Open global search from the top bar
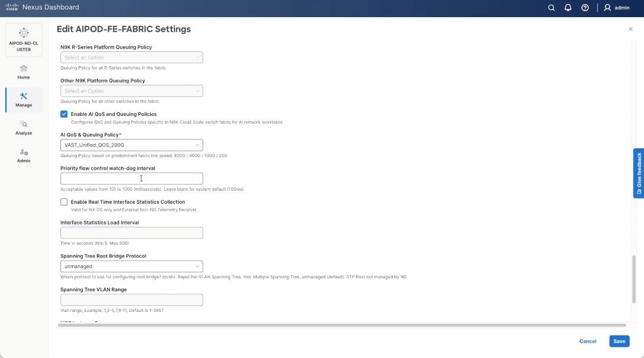 pos(551,7)
